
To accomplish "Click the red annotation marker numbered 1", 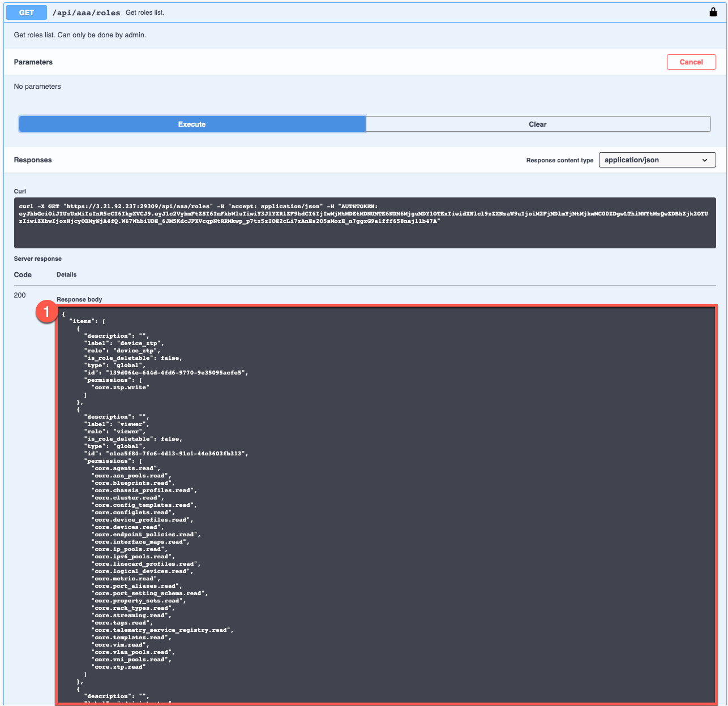I will pyautogui.click(x=47, y=312).
